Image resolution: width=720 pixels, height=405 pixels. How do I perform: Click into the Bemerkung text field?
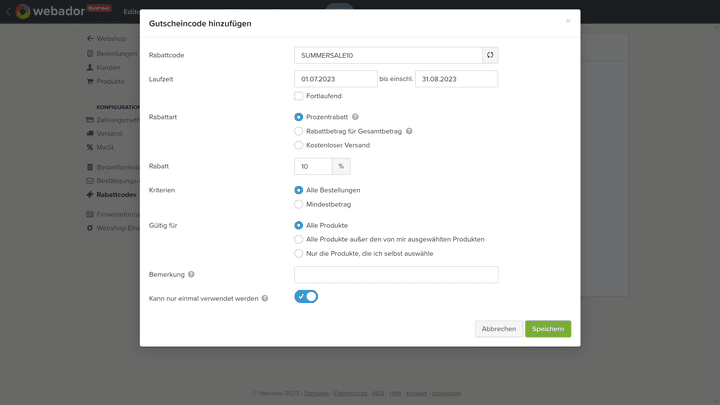point(396,274)
